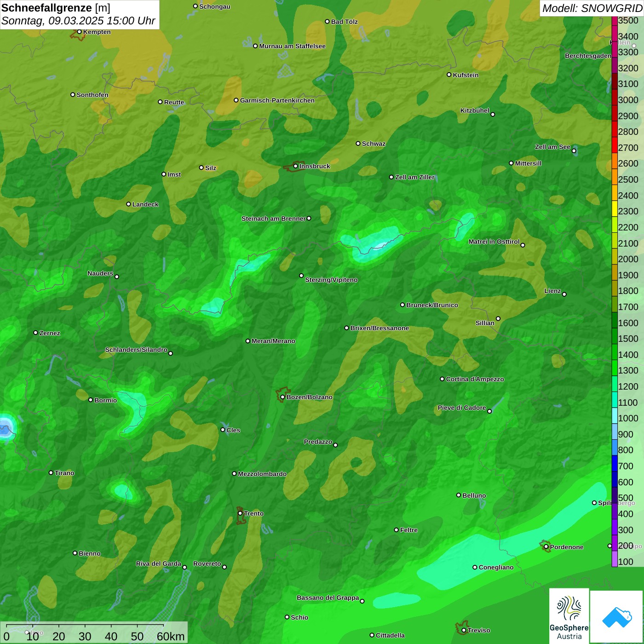Screen dimensions: 644x644
Task: Click the 'Pieve di Cadore' label
Action: [462, 408]
